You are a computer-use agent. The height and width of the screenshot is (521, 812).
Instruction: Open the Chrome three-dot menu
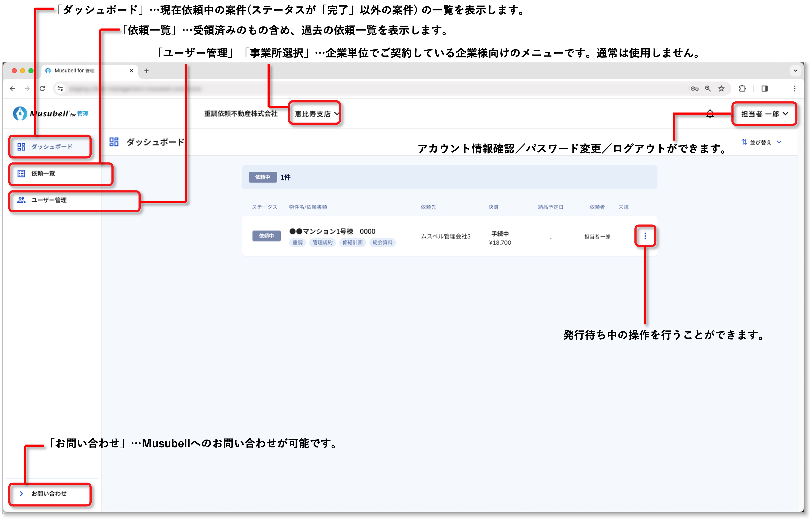click(x=795, y=89)
